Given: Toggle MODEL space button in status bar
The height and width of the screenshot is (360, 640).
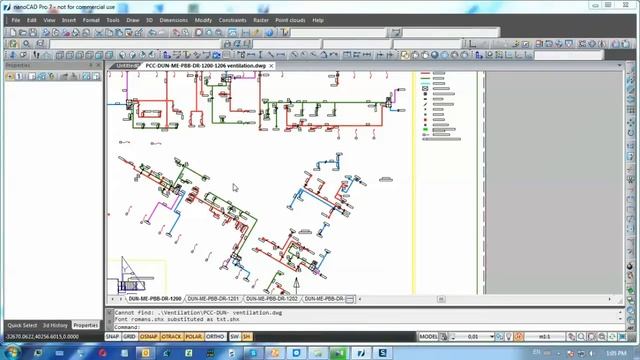Looking at the screenshot, I should coord(429,337).
